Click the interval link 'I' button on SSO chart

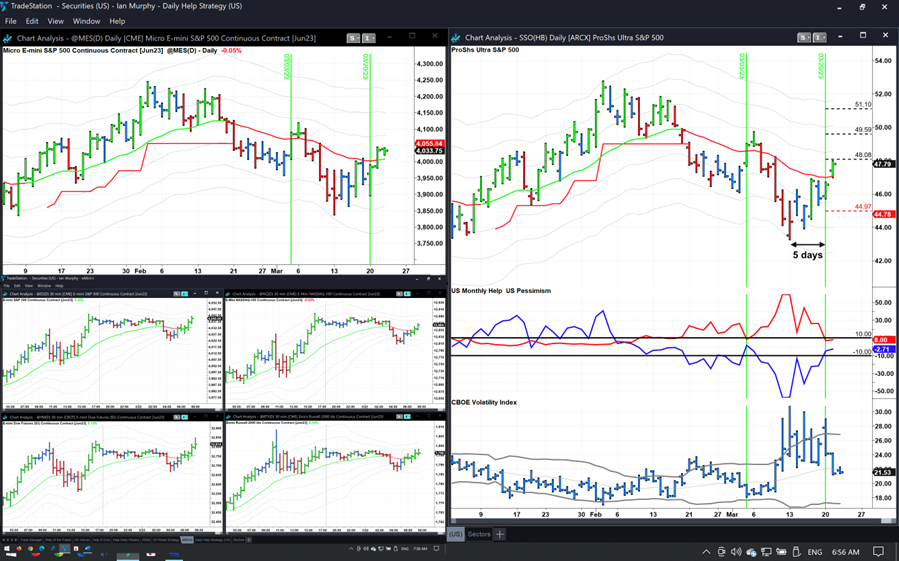click(818, 38)
